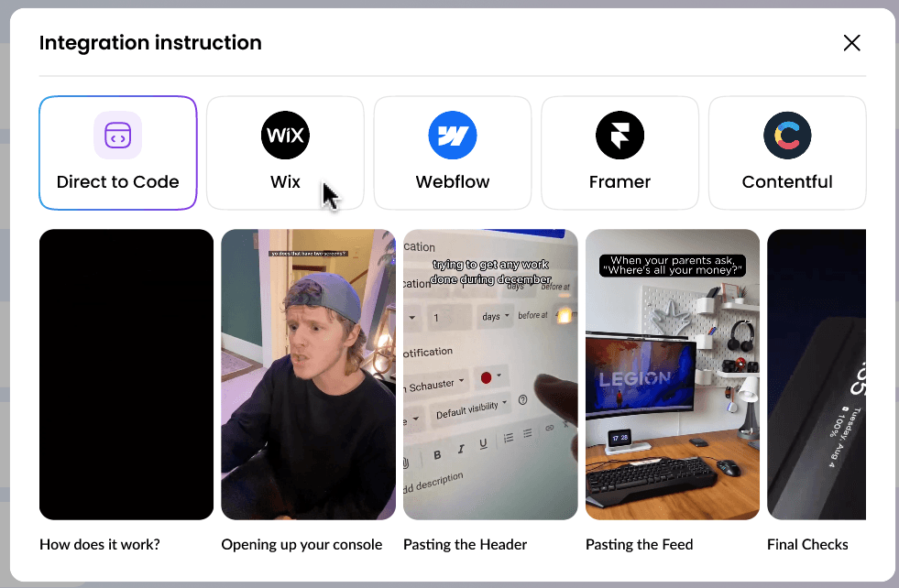This screenshot has height=588, width=899.
Task: Play the 'Pasting the Header' video thumbnail
Action: click(x=490, y=375)
